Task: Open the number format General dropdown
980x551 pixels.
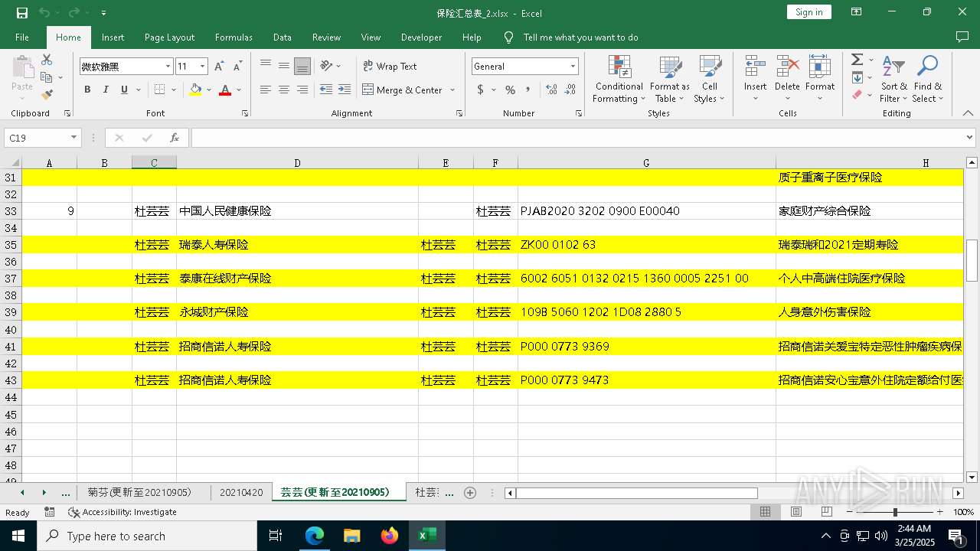Action: point(573,67)
